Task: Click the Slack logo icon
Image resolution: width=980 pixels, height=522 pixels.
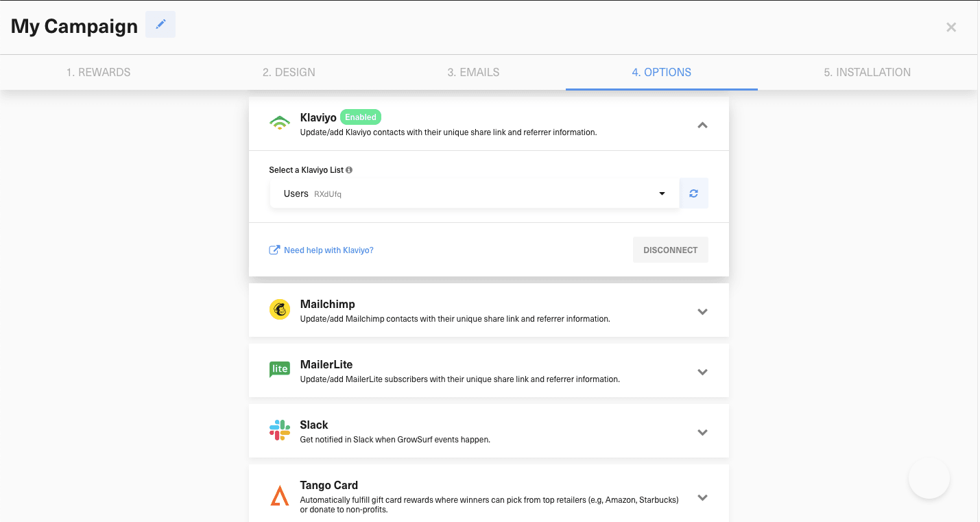Action: [x=279, y=429]
